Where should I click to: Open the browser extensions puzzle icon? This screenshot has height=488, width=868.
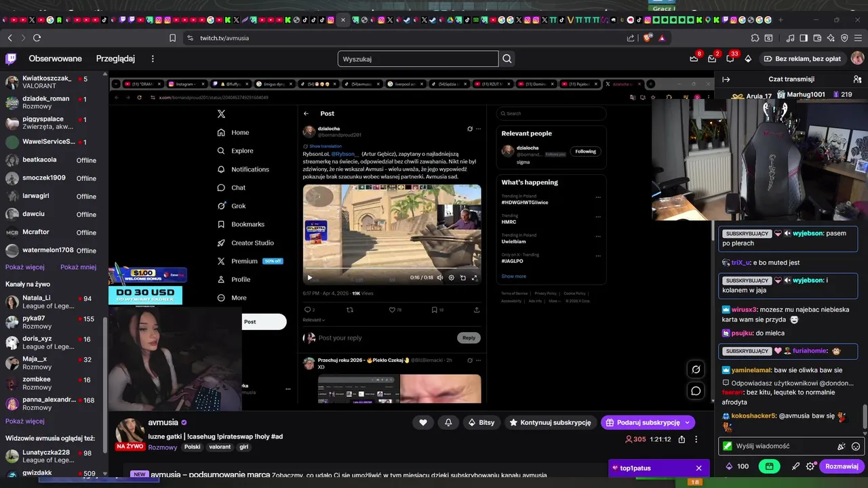pos(755,38)
